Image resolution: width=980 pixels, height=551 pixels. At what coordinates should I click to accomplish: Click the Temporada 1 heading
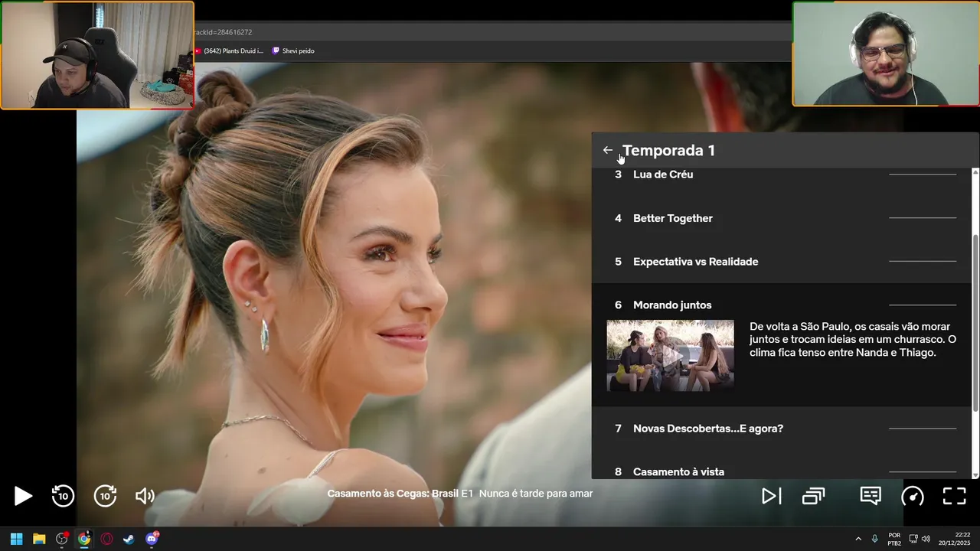[668, 150]
